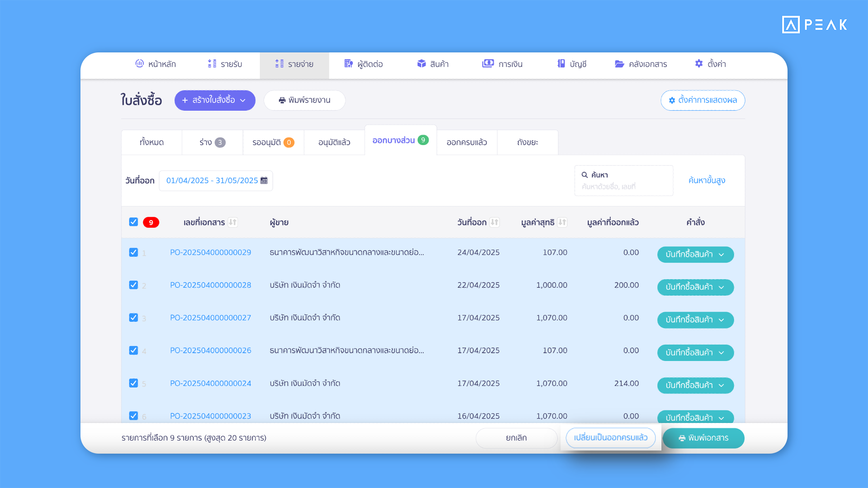Screen dimensions: 868x488
Task: Open document PO-202504000000026
Action: 211,351
